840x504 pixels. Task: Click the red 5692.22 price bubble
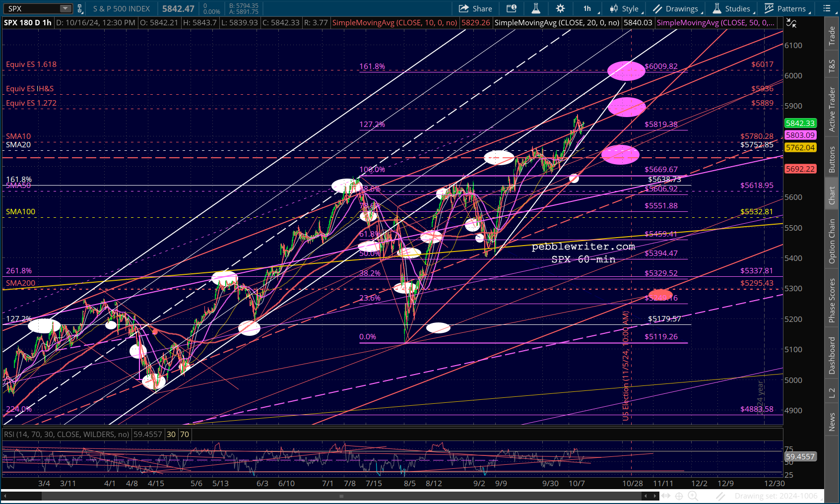point(800,169)
